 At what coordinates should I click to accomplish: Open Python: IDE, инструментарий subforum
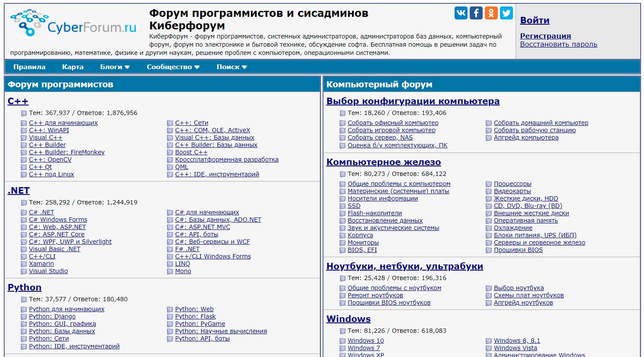74,346
